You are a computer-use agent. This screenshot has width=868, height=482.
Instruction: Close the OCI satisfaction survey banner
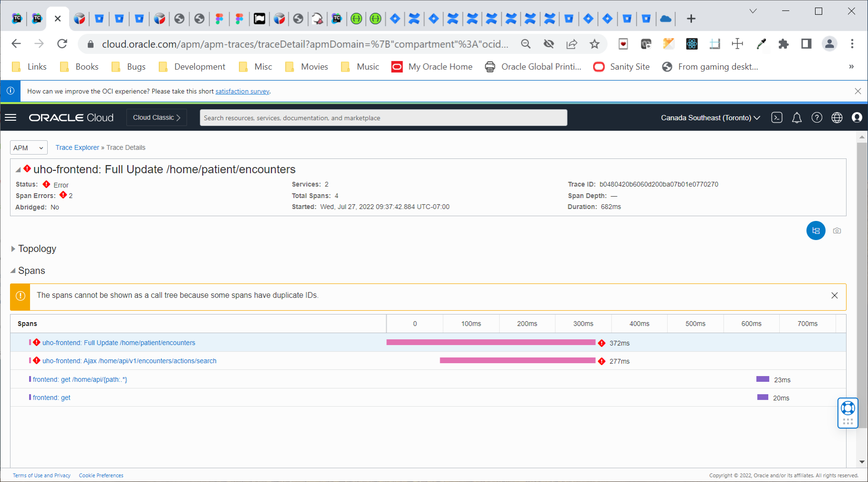tap(858, 91)
